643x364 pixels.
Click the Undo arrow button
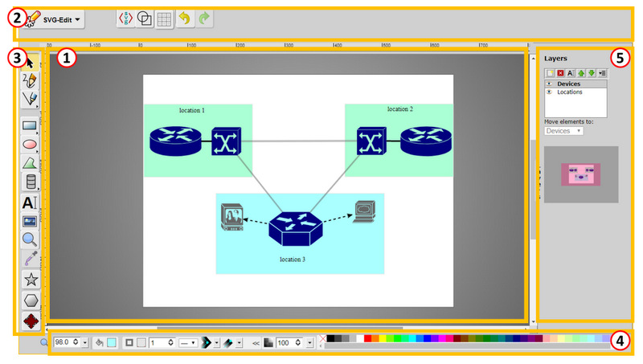185,18
